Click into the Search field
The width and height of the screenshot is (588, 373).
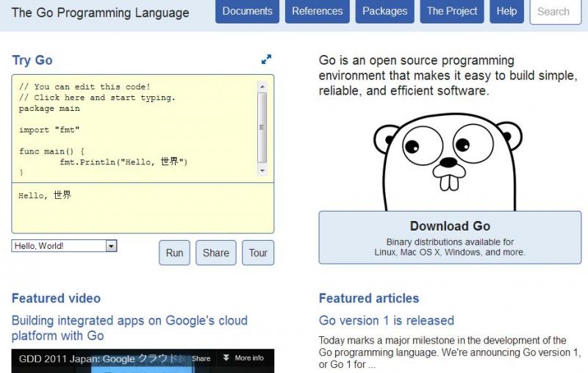556,12
